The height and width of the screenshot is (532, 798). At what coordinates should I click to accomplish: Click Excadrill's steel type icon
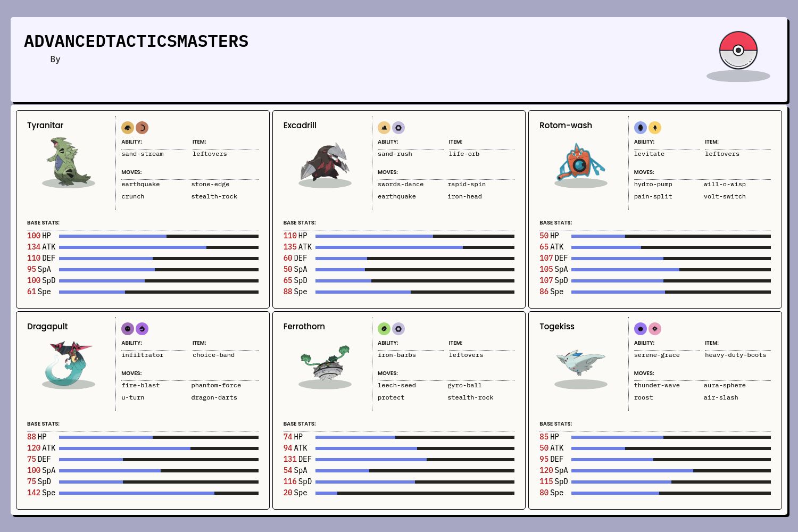click(398, 128)
